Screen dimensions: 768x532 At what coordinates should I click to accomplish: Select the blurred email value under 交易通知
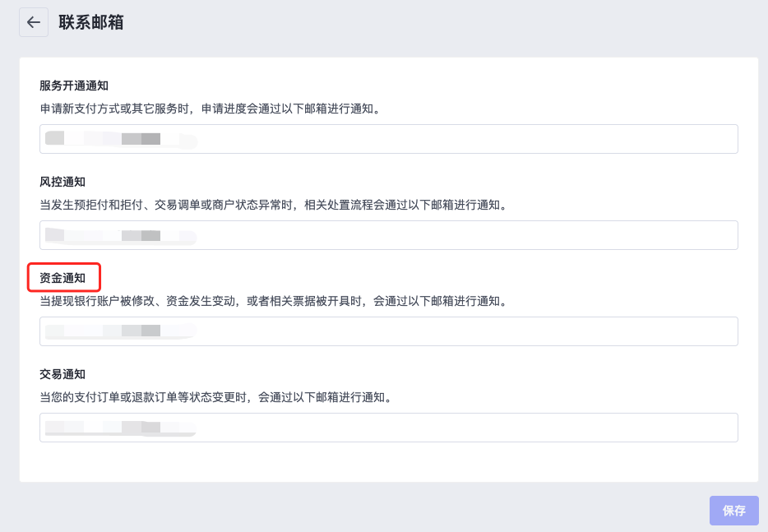pyautogui.click(x=121, y=428)
